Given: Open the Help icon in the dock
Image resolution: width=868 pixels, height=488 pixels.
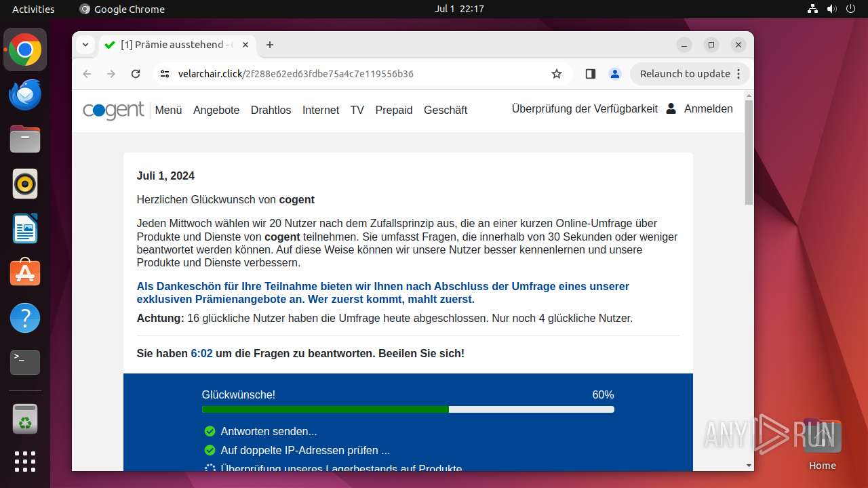Looking at the screenshot, I should [x=25, y=318].
